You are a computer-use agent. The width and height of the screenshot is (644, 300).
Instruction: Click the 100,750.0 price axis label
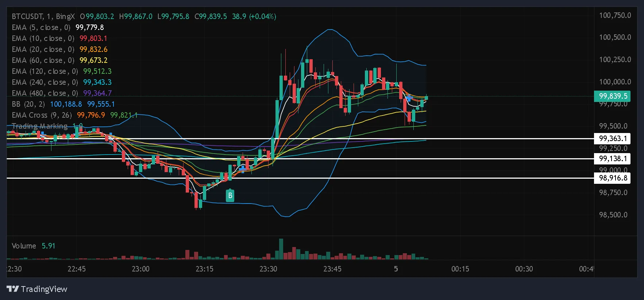coord(615,15)
